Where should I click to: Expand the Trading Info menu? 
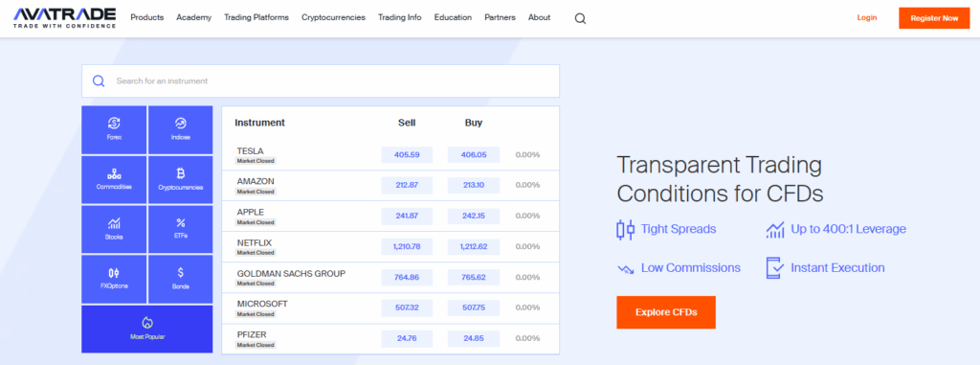(399, 17)
